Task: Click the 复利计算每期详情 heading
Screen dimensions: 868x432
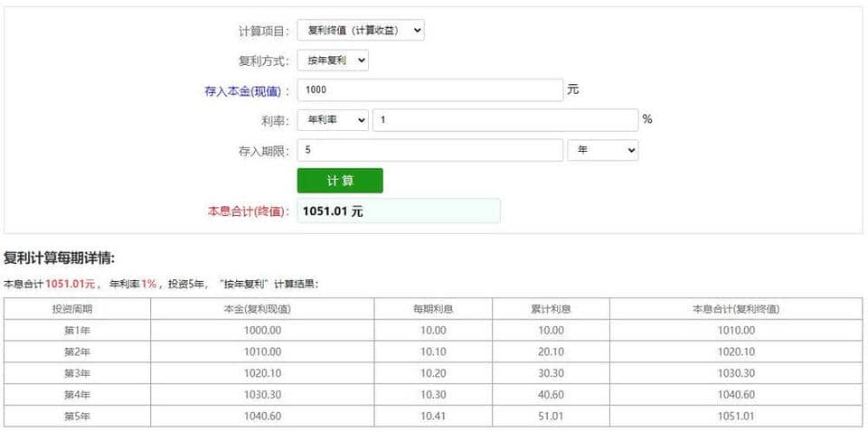Action: pos(59,259)
